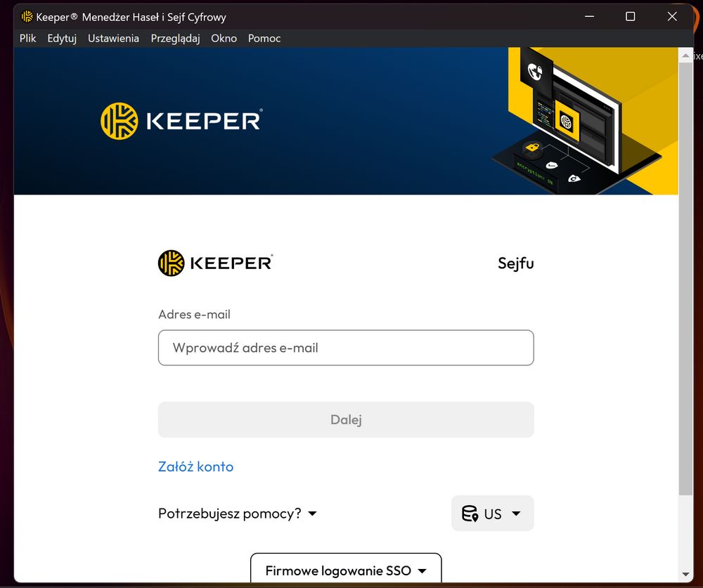Click the Keeper app icon in title bar
The width and height of the screenshot is (703, 588).
point(27,17)
